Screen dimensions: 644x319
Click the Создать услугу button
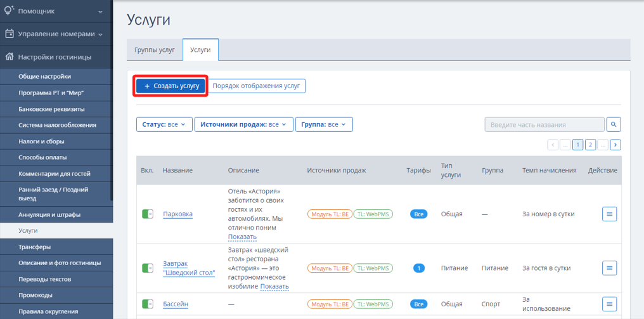[171, 86]
